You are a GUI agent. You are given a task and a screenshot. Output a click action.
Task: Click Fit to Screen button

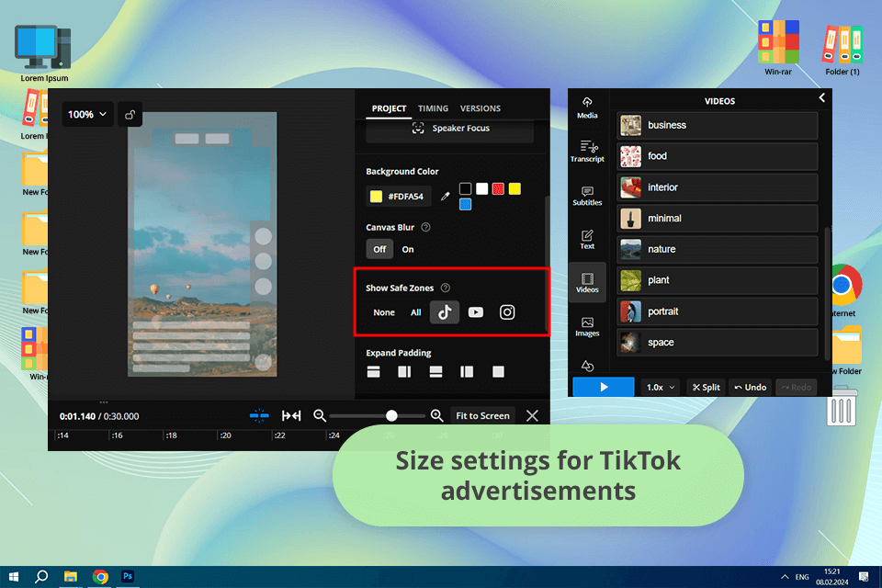coord(482,416)
